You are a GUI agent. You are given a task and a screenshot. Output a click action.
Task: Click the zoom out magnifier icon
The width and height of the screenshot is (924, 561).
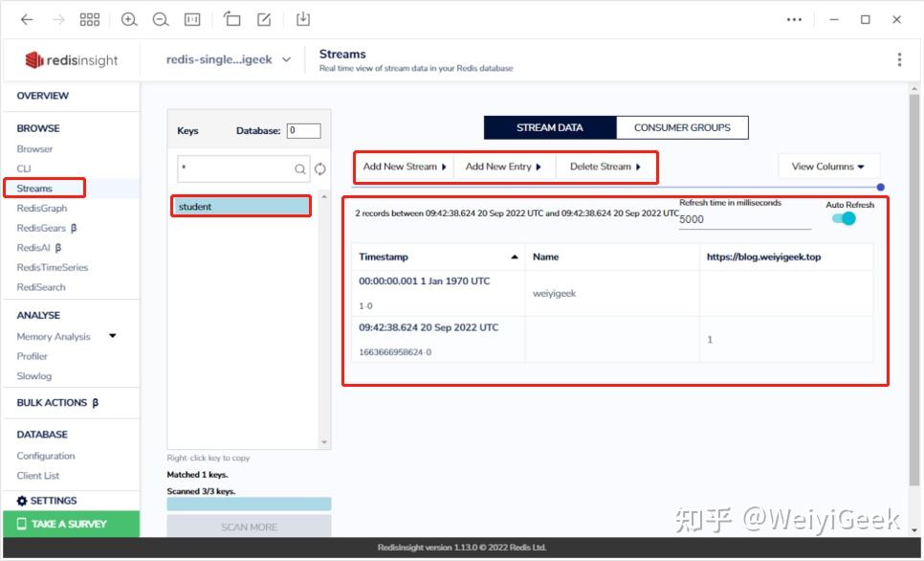161,19
